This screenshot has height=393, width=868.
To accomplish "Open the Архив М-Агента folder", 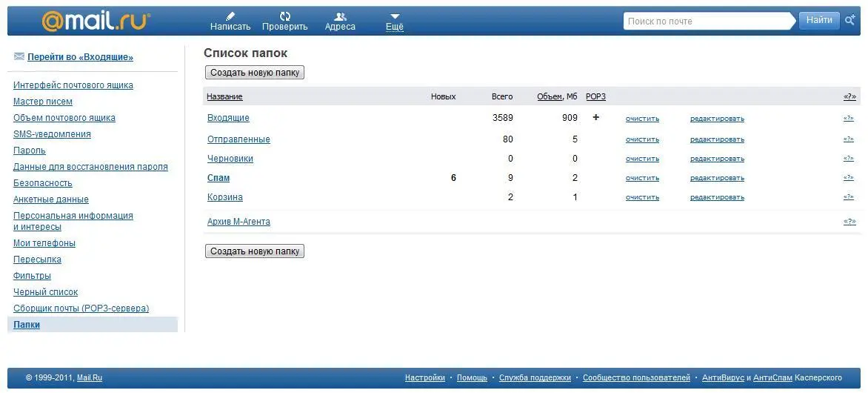I will pos(238,222).
